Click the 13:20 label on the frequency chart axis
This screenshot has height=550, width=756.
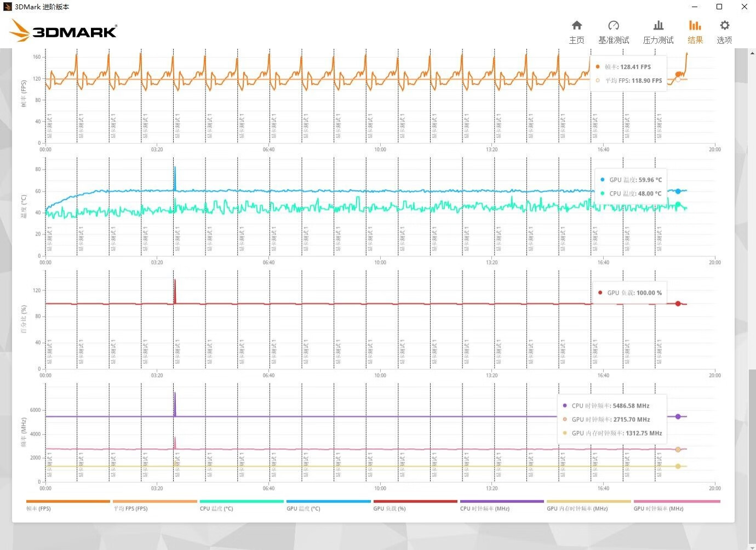[491, 488]
